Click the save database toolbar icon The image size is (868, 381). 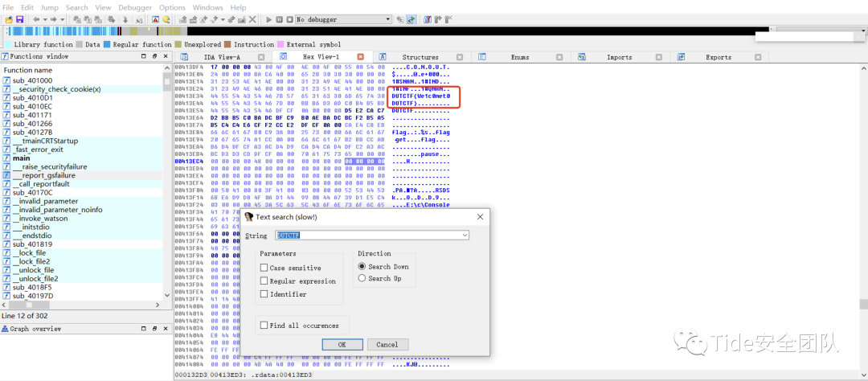19,18
